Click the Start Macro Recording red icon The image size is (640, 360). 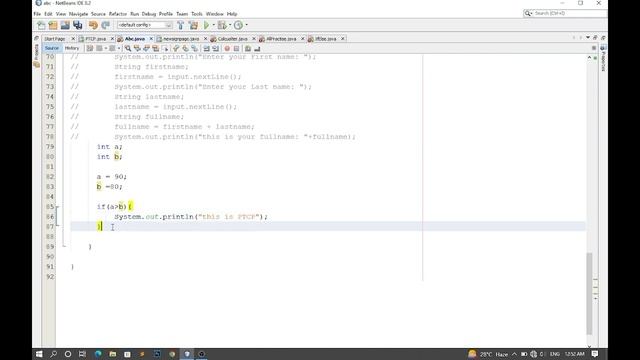pos(227,49)
